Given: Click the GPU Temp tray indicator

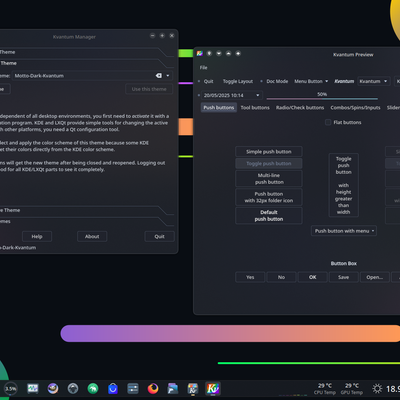Looking at the screenshot, I should (352, 389).
